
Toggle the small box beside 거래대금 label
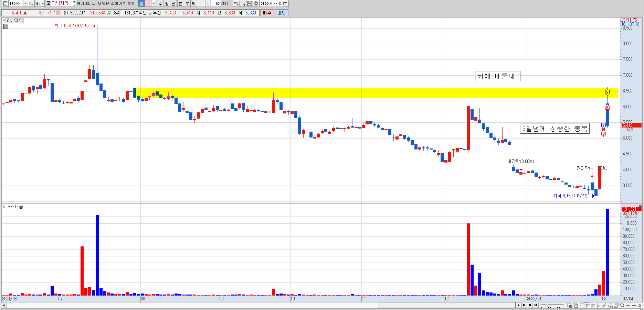click(4, 207)
